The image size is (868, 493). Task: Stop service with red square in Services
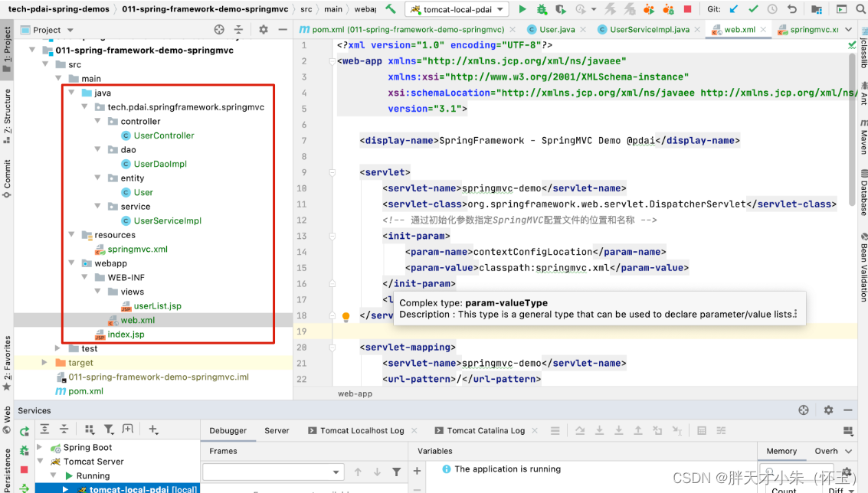click(24, 470)
